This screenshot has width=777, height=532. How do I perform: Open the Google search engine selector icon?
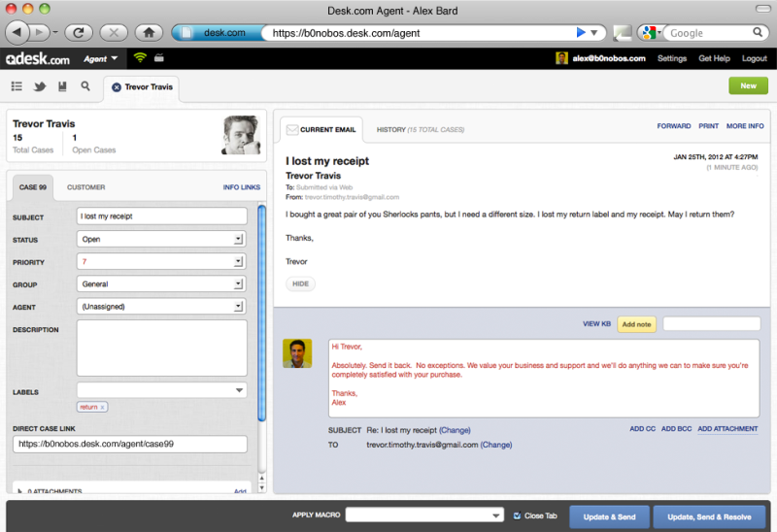coord(650,33)
